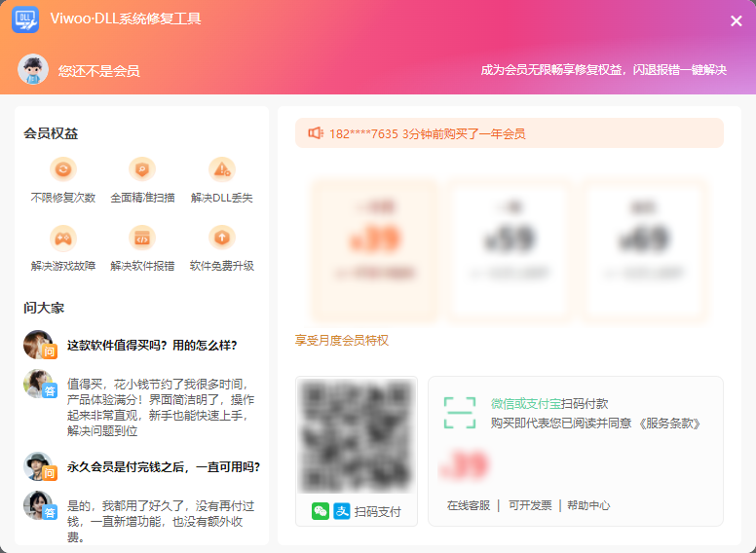Click the Alipay icon
Viewport: 756px width, 553px height.
coord(342,511)
